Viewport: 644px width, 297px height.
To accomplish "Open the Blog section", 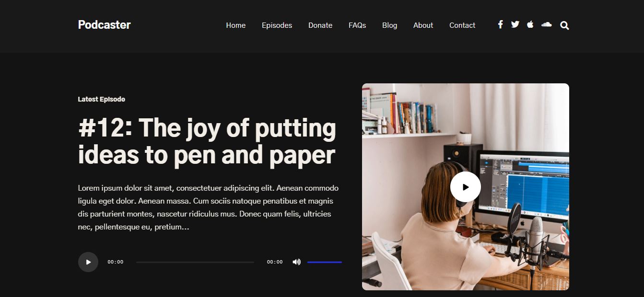I will (x=389, y=25).
